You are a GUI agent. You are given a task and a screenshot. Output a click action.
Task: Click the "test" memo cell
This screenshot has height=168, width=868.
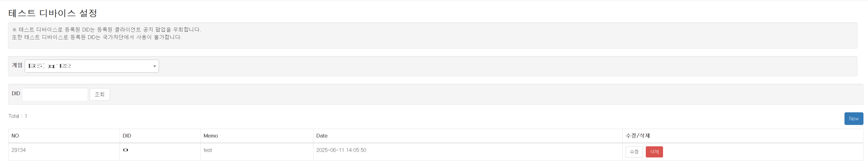click(x=208, y=150)
